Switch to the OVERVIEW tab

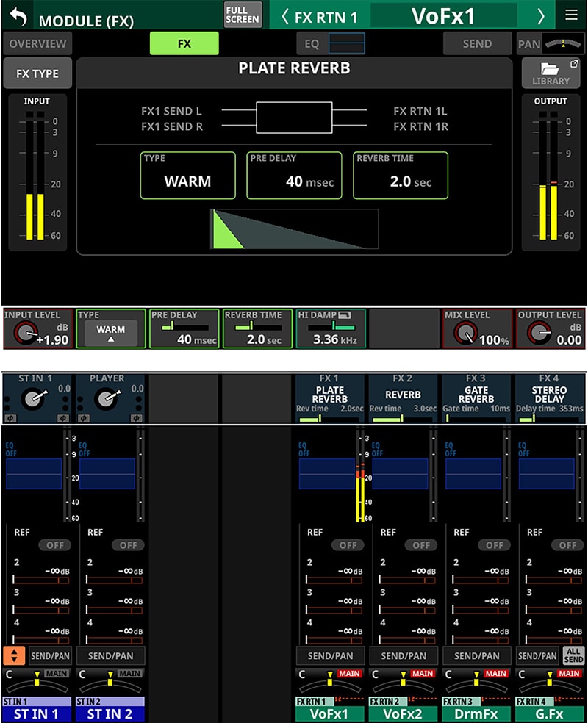pyautogui.click(x=37, y=43)
